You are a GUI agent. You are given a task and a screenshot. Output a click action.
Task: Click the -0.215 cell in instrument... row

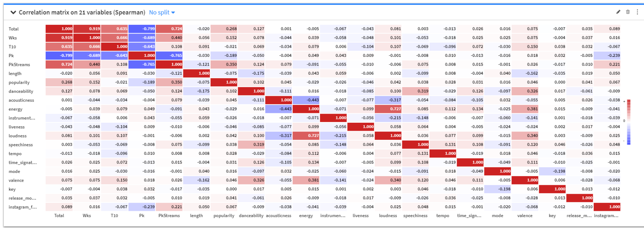tap(388, 118)
